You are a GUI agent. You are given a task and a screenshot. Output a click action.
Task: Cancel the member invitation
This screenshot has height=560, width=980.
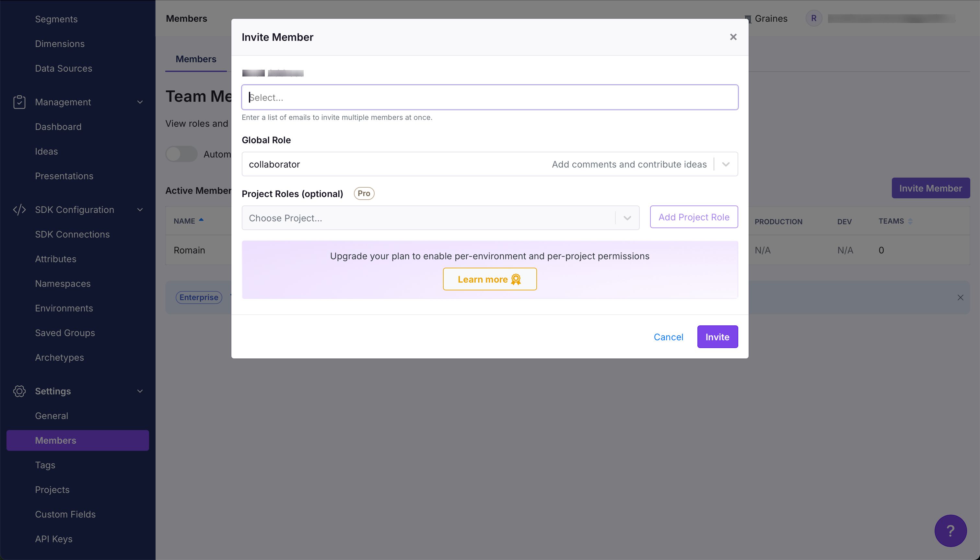point(668,337)
